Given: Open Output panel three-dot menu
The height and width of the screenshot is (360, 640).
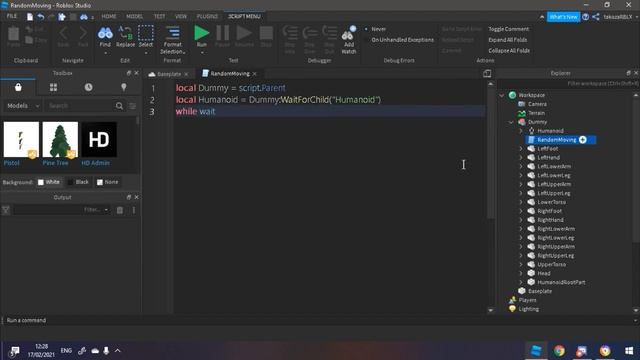Looking at the screenshot, I should [x=133, y=210].
